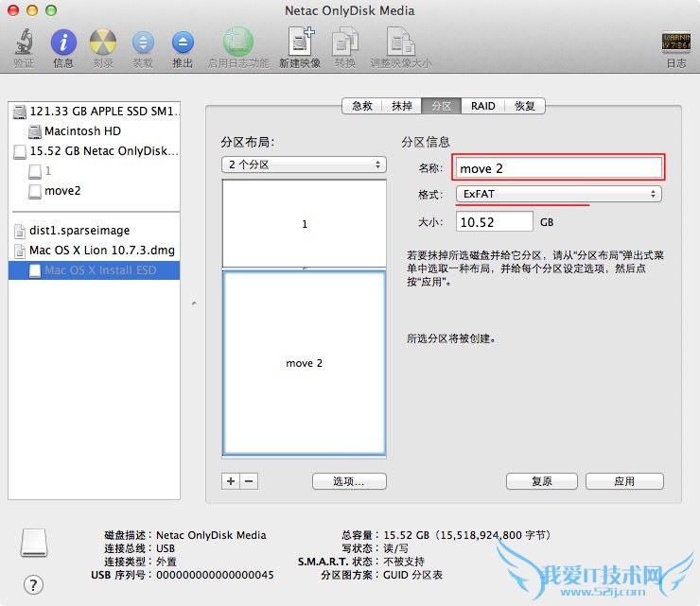Select the 15.52 GB Netac OnlyDisk drive

tap(95, 151)
